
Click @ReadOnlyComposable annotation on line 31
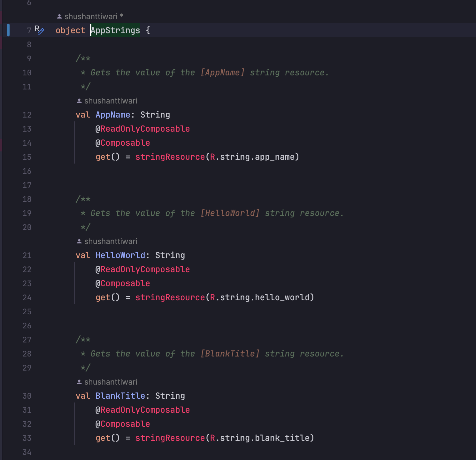143,410
